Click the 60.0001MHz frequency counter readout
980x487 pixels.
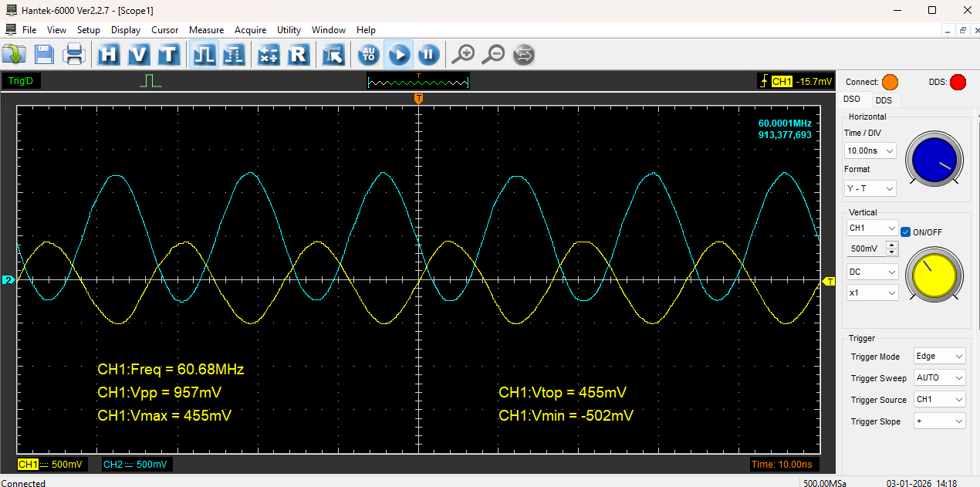point(785,123)
